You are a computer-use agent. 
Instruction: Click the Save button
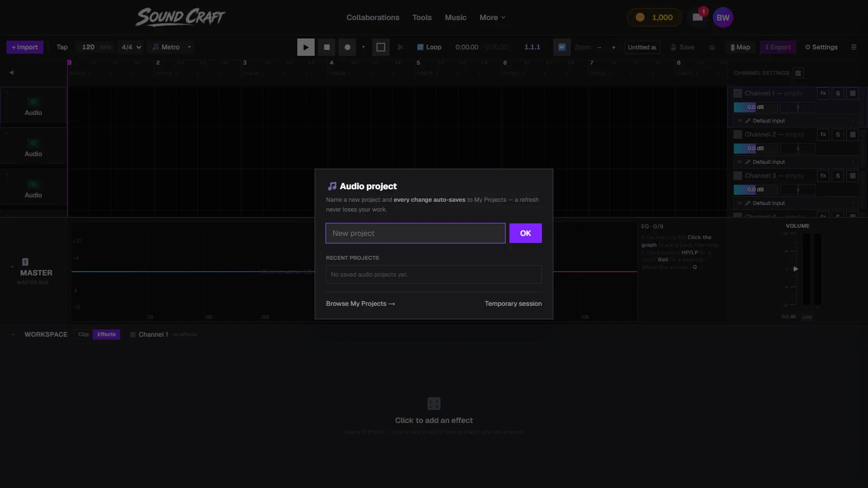click(x=682, y=47)
